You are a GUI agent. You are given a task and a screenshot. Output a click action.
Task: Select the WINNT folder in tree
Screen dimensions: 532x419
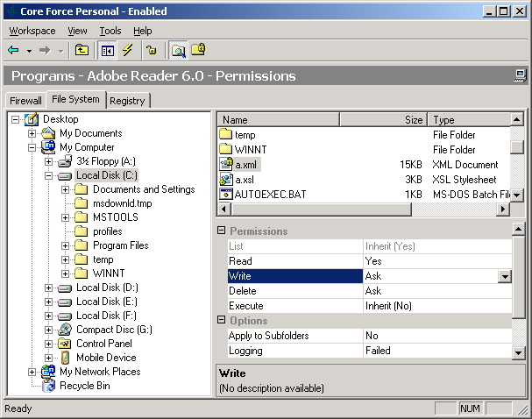click(x=109, y=273)
